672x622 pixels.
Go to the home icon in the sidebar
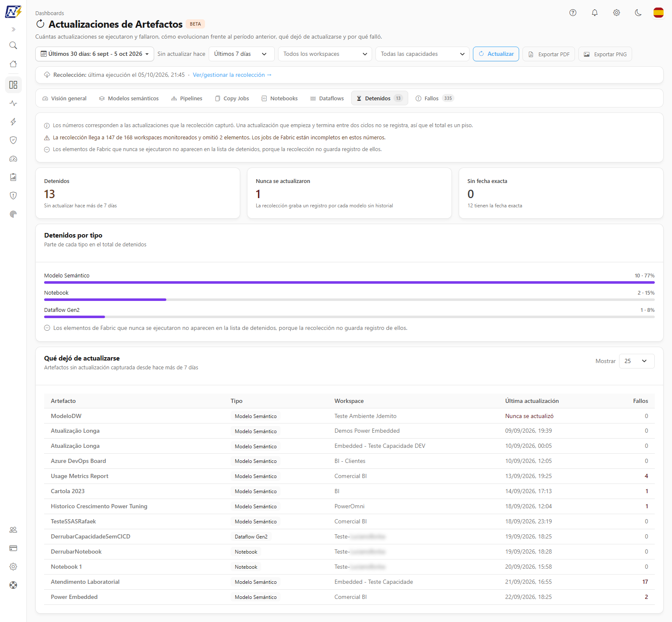click(x=13, y=64)
